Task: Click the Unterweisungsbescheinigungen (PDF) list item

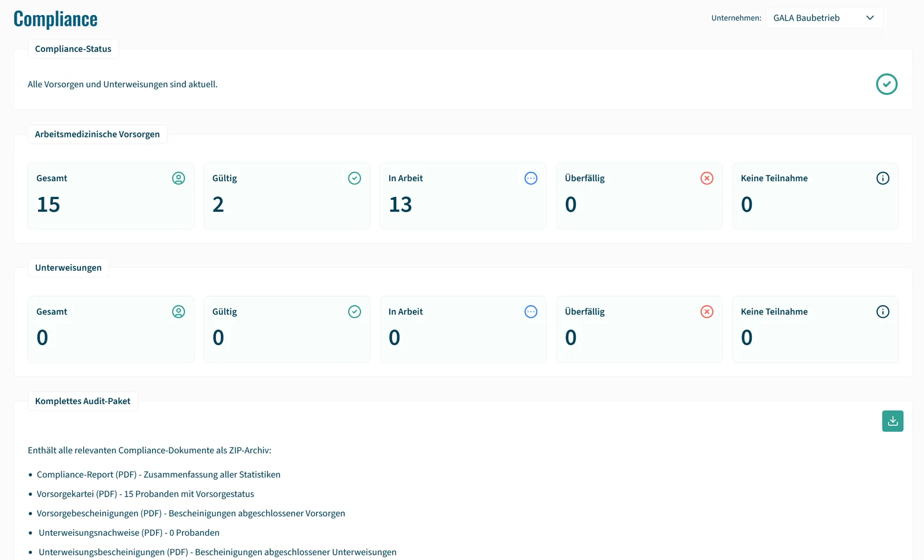Action: pyautogui.click(x=218, y=552)
